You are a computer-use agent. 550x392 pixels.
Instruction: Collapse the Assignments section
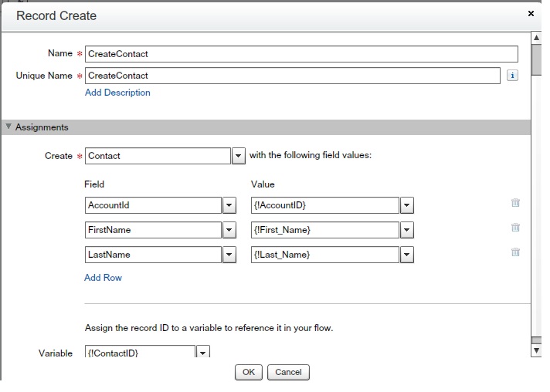click(8, 127)
